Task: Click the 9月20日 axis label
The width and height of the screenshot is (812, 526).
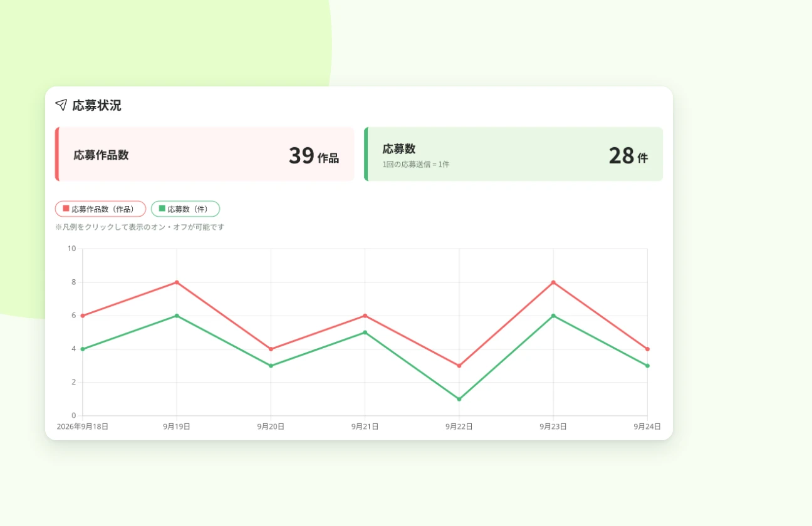Action: [x=271, y=426]
